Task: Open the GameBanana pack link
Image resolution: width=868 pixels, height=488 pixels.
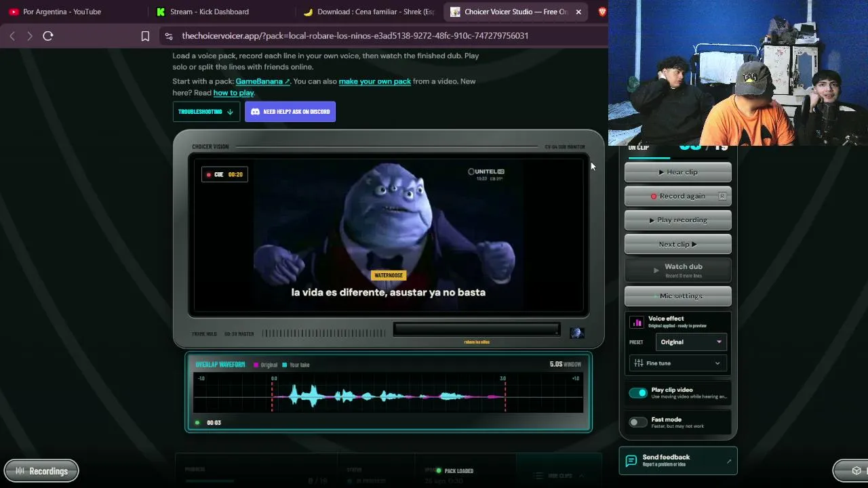Action: (x=262, y=81)
